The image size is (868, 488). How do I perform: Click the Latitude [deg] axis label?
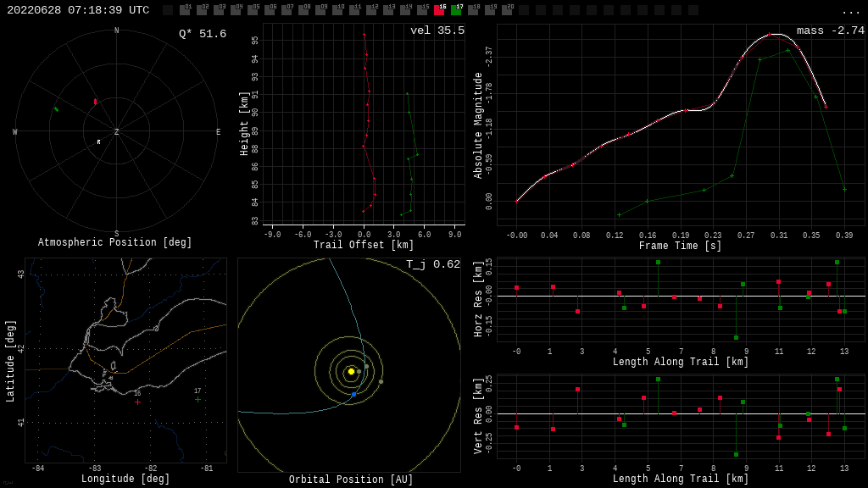tap(9, 361)
